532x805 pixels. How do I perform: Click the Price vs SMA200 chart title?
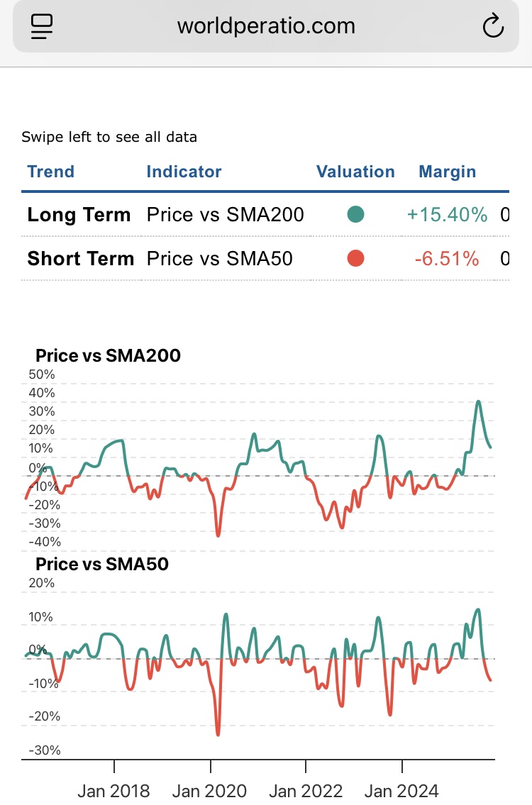click(x=108, y=355)
